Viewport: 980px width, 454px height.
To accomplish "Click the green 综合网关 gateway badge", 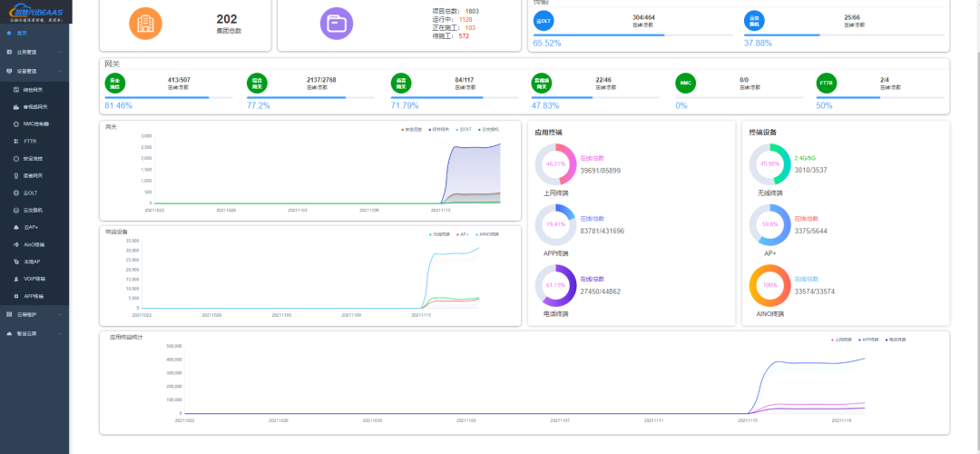I will tap(257, 83).
